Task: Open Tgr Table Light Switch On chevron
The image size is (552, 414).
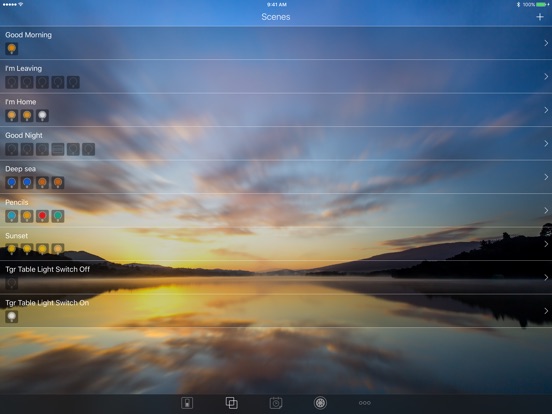Action: pos(546,311)
